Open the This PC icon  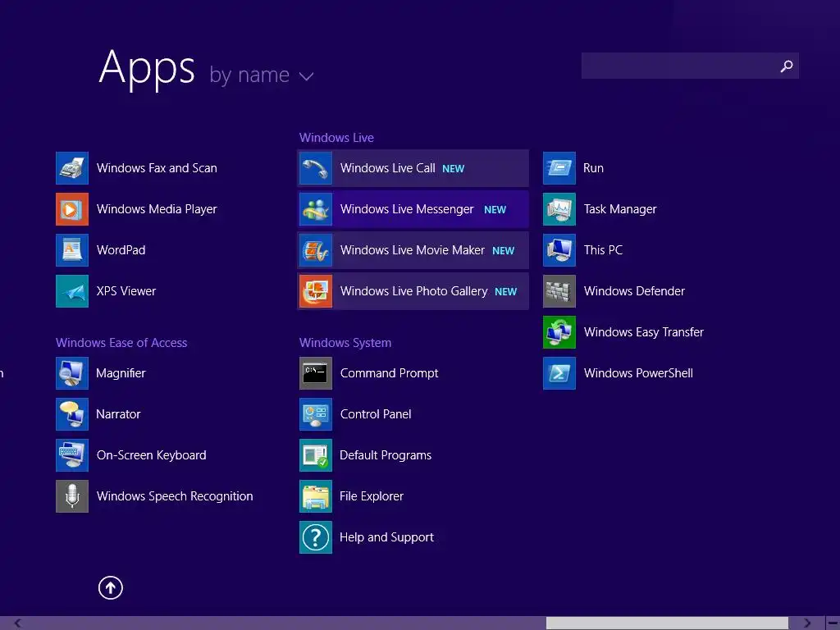(x=559, y=250)
